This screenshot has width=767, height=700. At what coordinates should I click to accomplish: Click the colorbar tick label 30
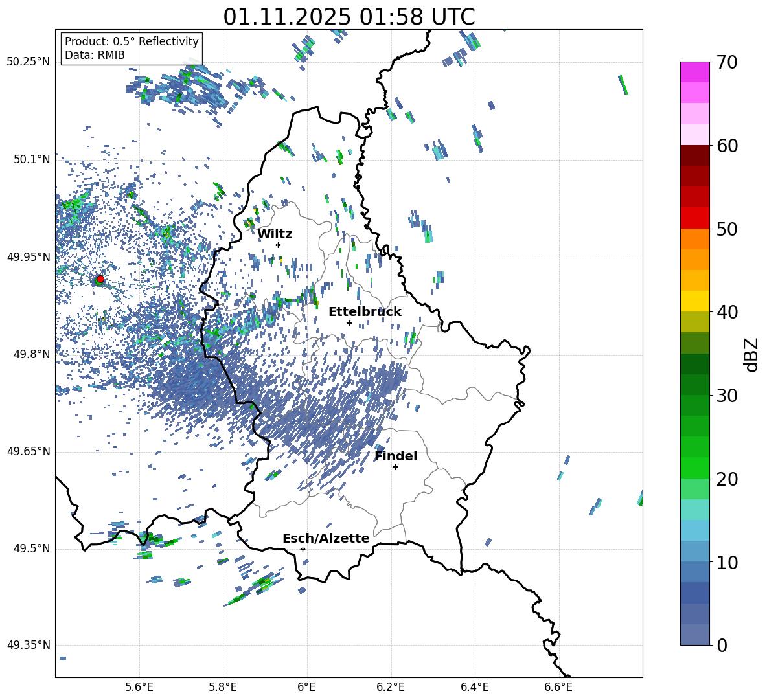click(726, 395)
